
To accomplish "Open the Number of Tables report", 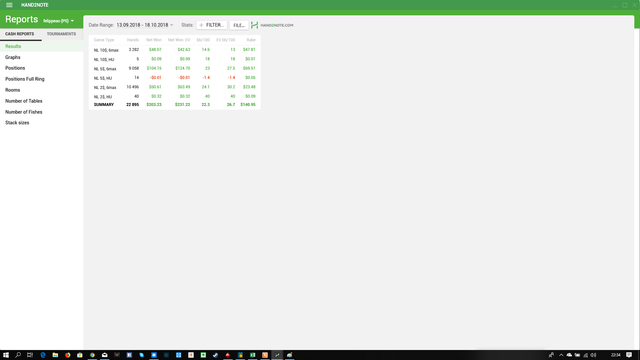I will (41, 101).
